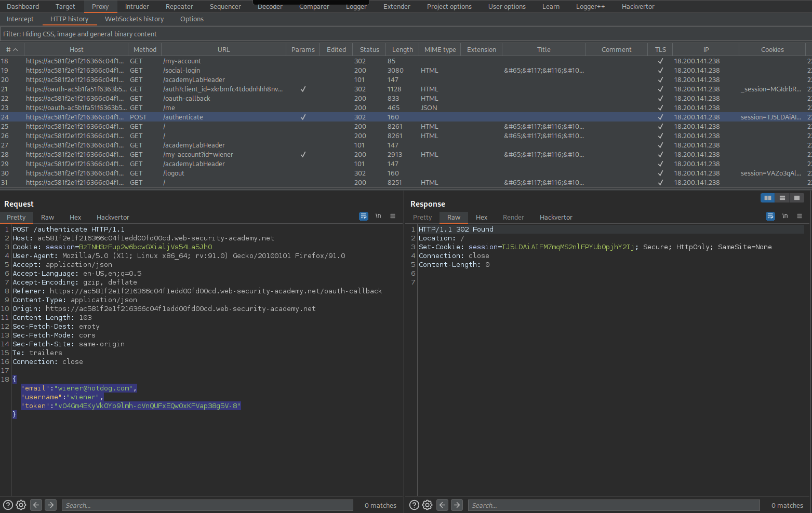
Task: Switch Response view to Pretty
Action: coord(422,217)
